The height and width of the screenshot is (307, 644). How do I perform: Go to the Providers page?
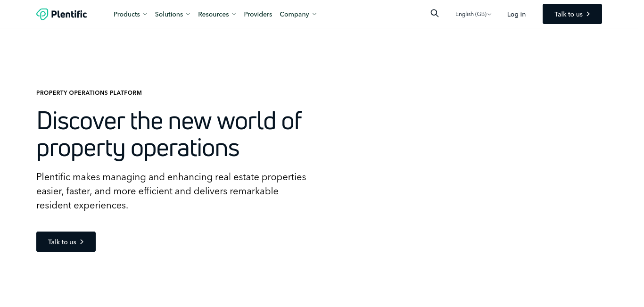coord(258,14)
